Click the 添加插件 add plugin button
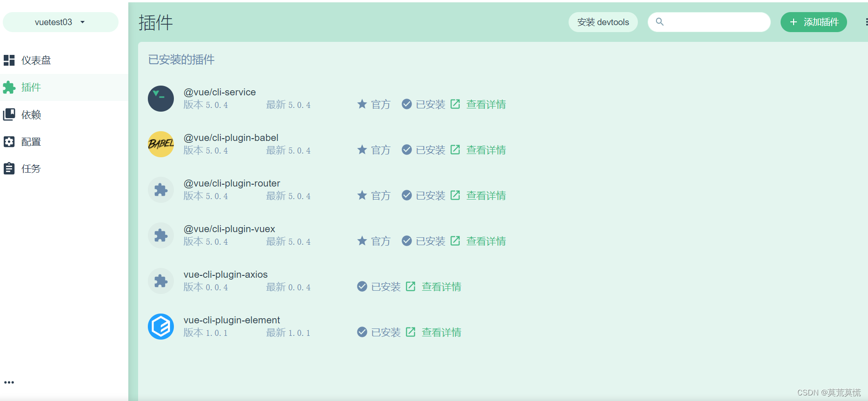 pos(814,22)
